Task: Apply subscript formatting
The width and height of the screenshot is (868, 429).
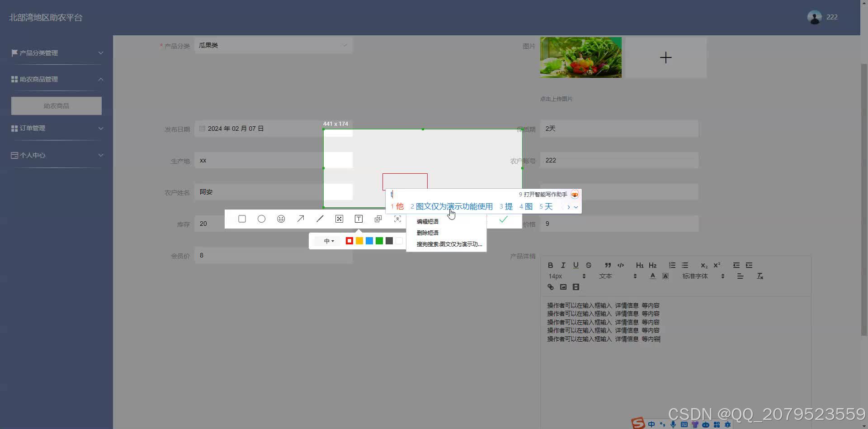Action: click(704, 265)
